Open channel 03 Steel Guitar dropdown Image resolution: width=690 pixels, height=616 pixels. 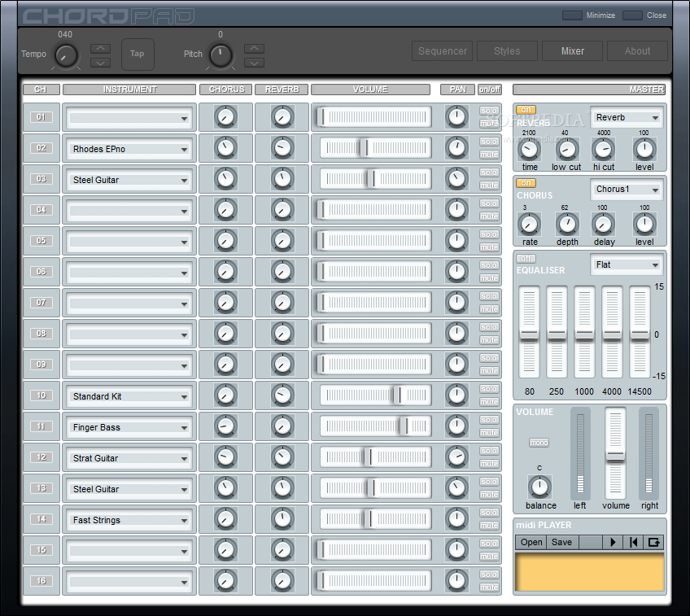[x=130, y=180]
